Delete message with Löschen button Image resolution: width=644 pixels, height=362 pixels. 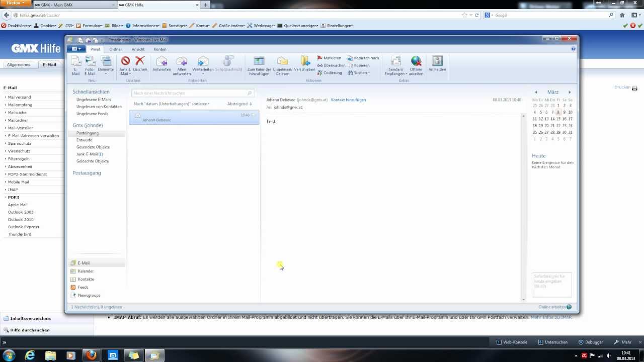click(140, 64)
